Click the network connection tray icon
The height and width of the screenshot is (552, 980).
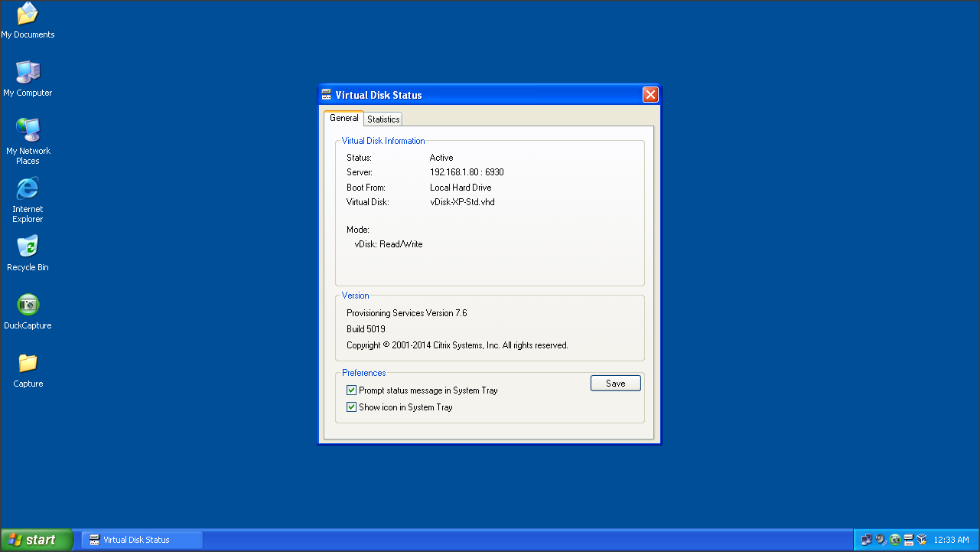coord(866,540)
